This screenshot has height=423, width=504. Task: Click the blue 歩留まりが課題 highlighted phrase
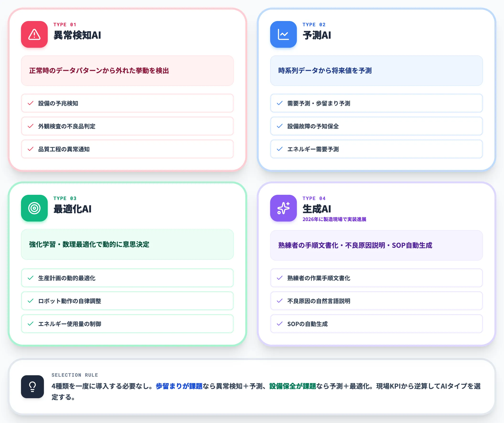click(x=179, y=386)
